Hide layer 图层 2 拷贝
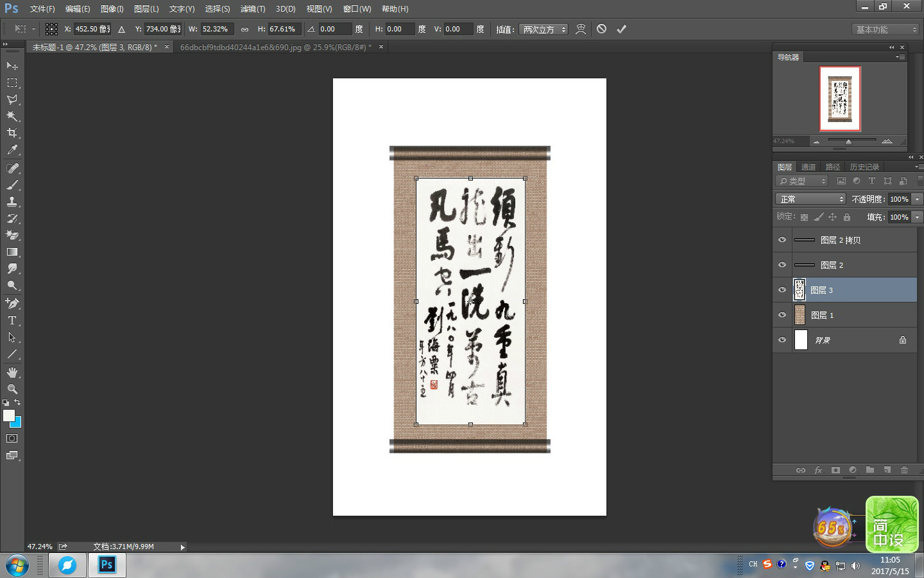The image size is (924, 578). (782, 240)
